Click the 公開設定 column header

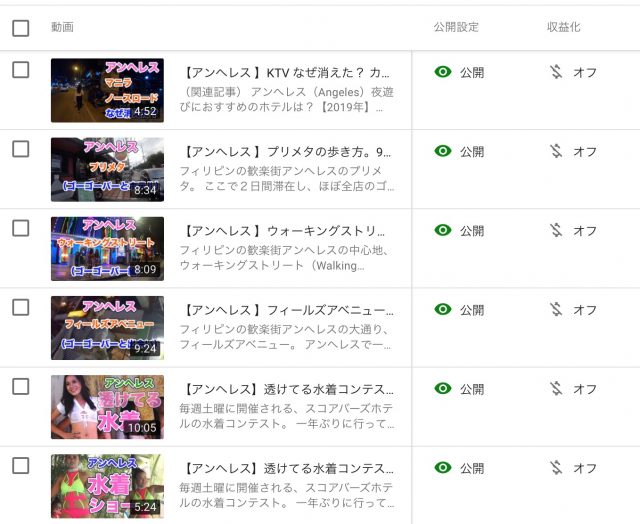click(456, 27)
